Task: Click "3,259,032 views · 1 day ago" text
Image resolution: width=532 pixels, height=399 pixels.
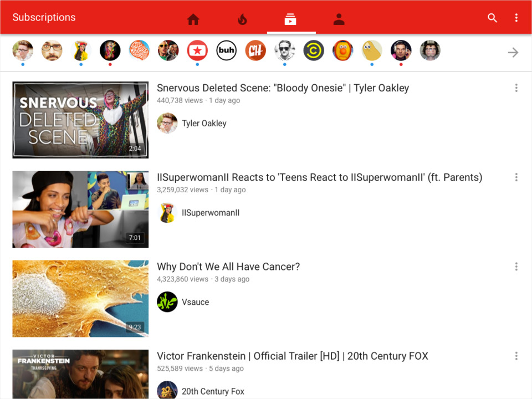Action: (201, 190)
